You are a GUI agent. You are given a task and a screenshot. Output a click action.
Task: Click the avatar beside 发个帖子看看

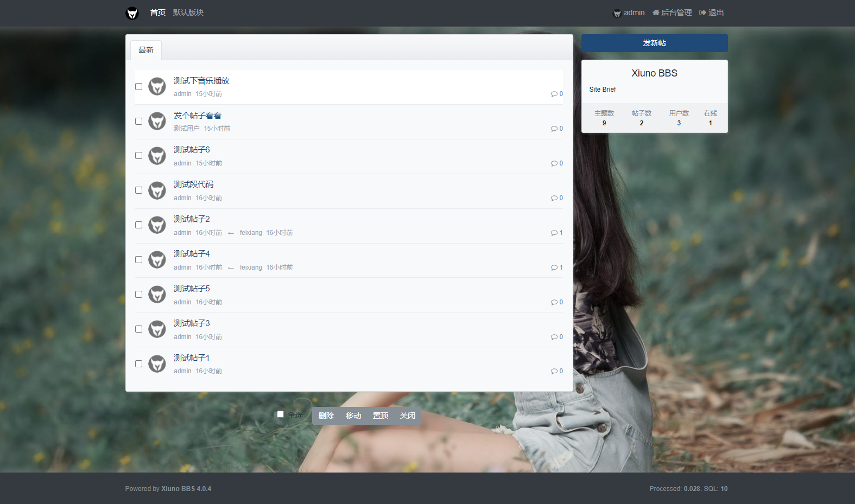click(157, 121)
